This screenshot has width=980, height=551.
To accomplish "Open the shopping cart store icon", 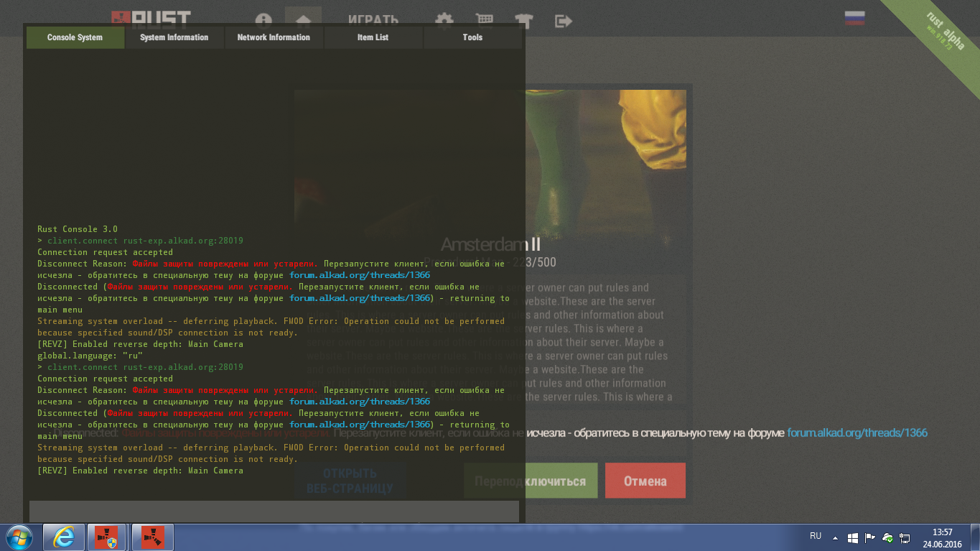I will pyautogui.click(x=485, y=21).
